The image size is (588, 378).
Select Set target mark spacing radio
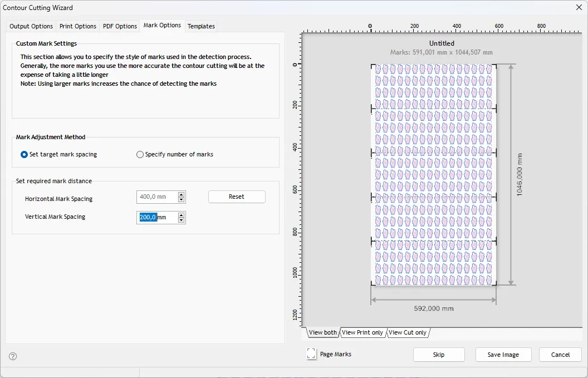pyautogui.click(x=24, y=155)
